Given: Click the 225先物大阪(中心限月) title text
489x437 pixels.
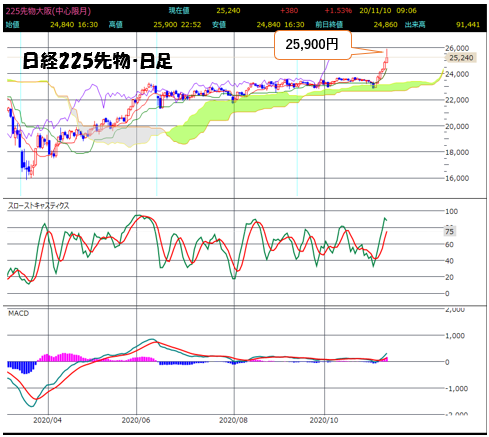Looking at the screenshot, I should click(x=48, y=11).
